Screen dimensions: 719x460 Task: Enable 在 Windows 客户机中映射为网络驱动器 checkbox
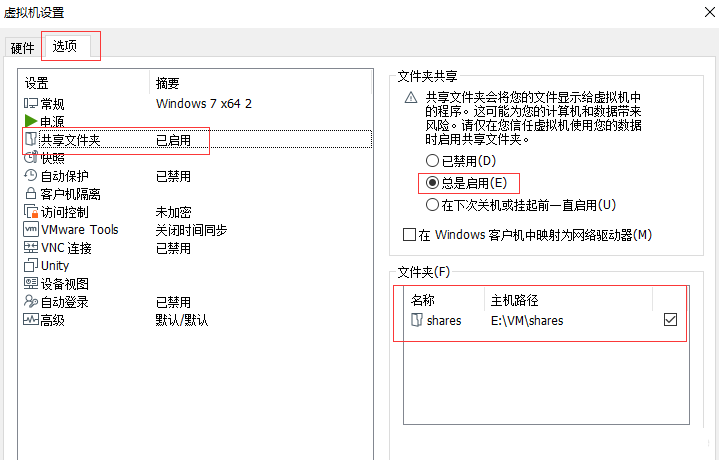[409, 235]
